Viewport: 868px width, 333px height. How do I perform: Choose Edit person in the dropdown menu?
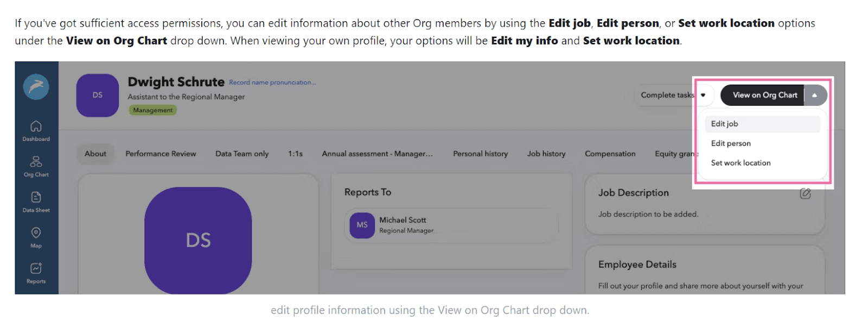(731, 143)
